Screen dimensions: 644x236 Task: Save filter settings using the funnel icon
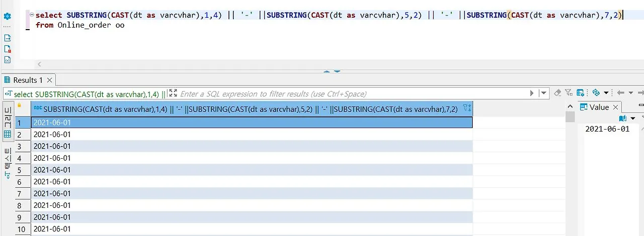[569, 93]
